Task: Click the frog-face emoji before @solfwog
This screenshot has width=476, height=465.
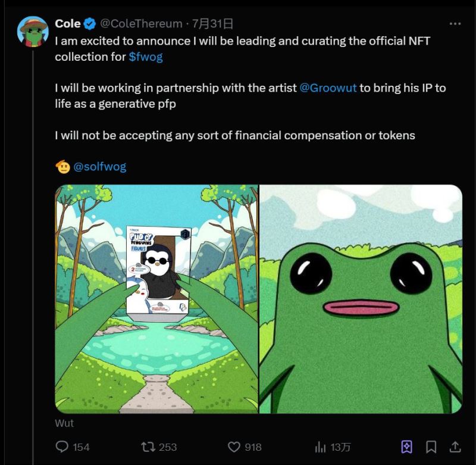Action: 62,167
